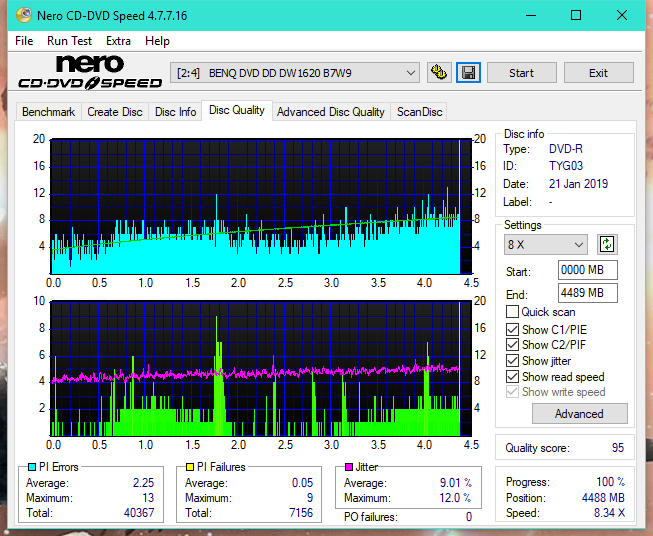Toggle Show C1/PIE checkbox

512,329
